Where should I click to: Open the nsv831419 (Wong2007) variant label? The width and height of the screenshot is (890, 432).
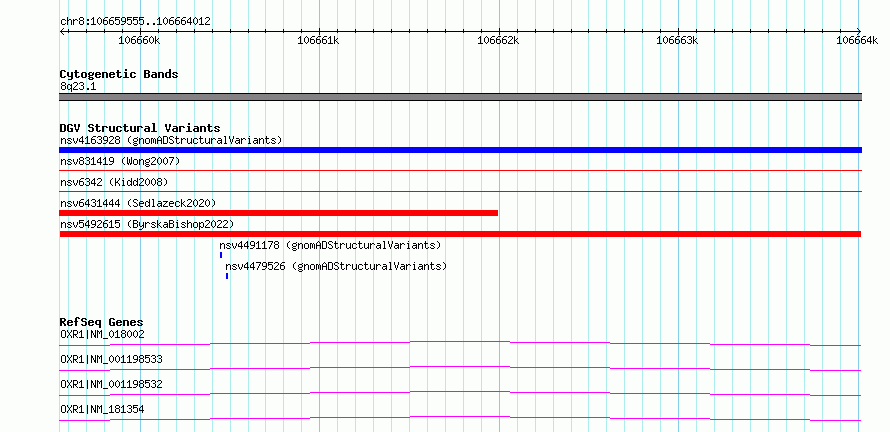point(120,162)
